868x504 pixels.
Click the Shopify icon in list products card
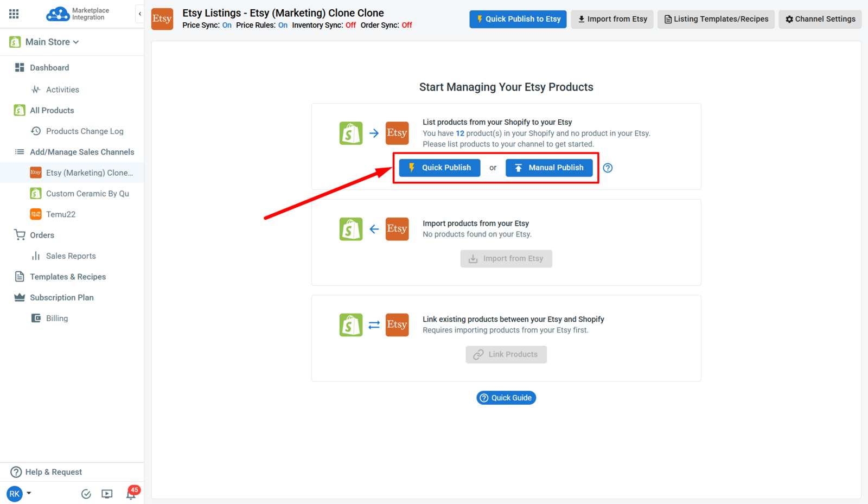coord(351,133)
